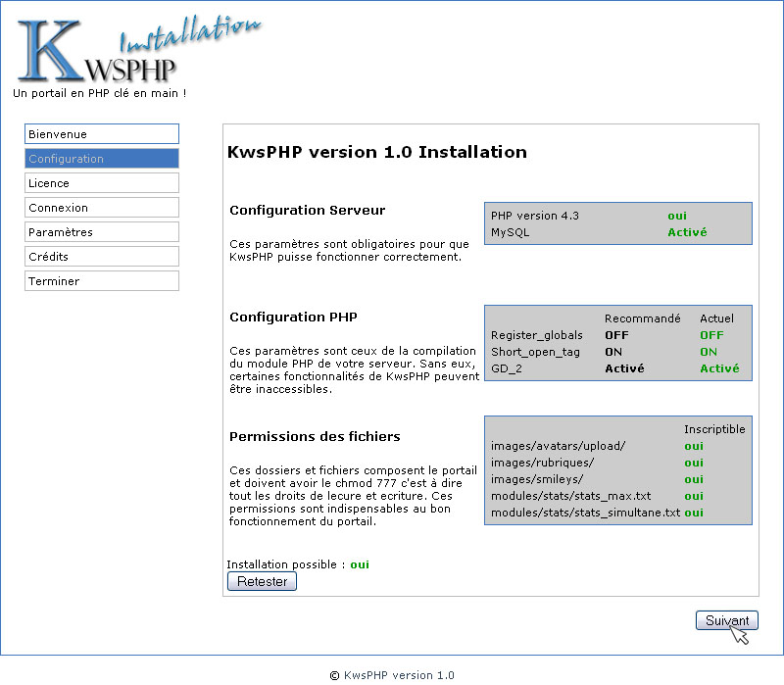Click the 'Permissions des fichiers' heading
The image size is (784, 685).
click(315, 436)
